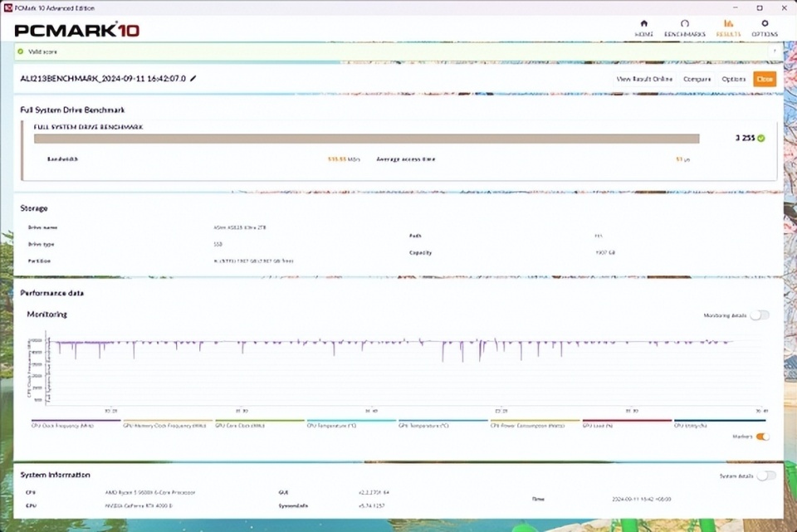Click the Capacity 1907 GB value

pos(605,252)
